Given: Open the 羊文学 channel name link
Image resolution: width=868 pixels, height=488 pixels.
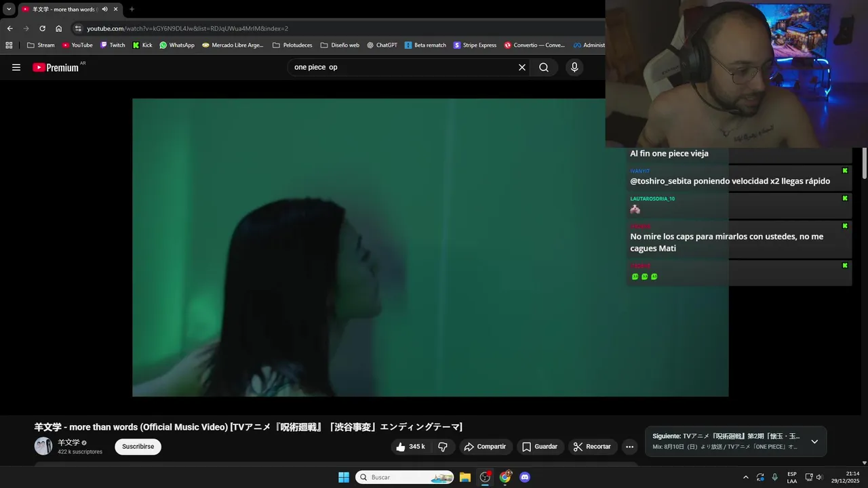Looking at the screenshot, I should [x=68, y=442].
